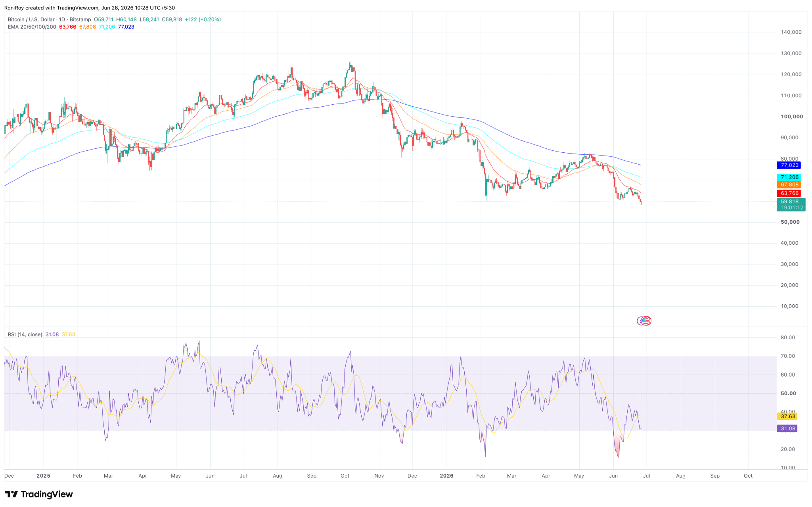Click the TradingView logo at bottom left
The width and height of the screenshot is (812, 507).
pyautogui.click(x=39, y=494)
